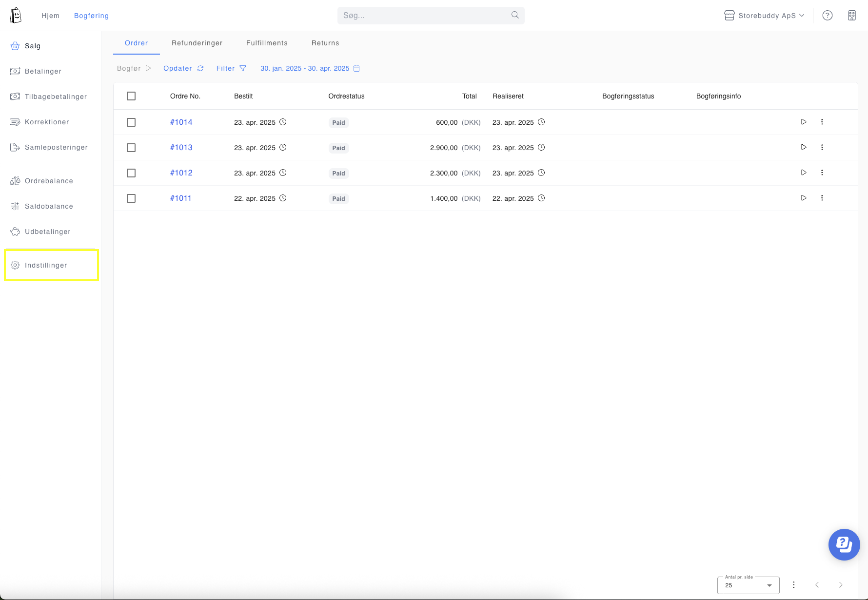Click the Opdater refresh button

(x=183, y=68)
